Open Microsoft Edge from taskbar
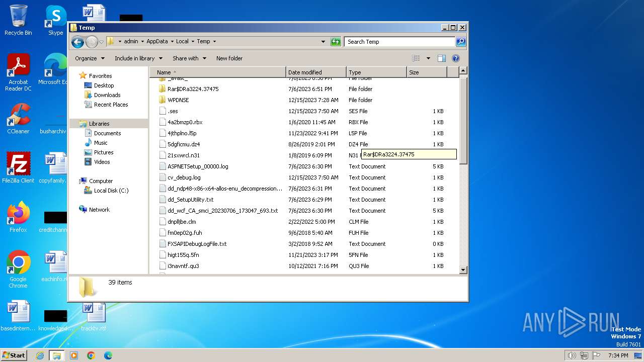Viewport: 644px width, 362px height. (x=108, y=355)
